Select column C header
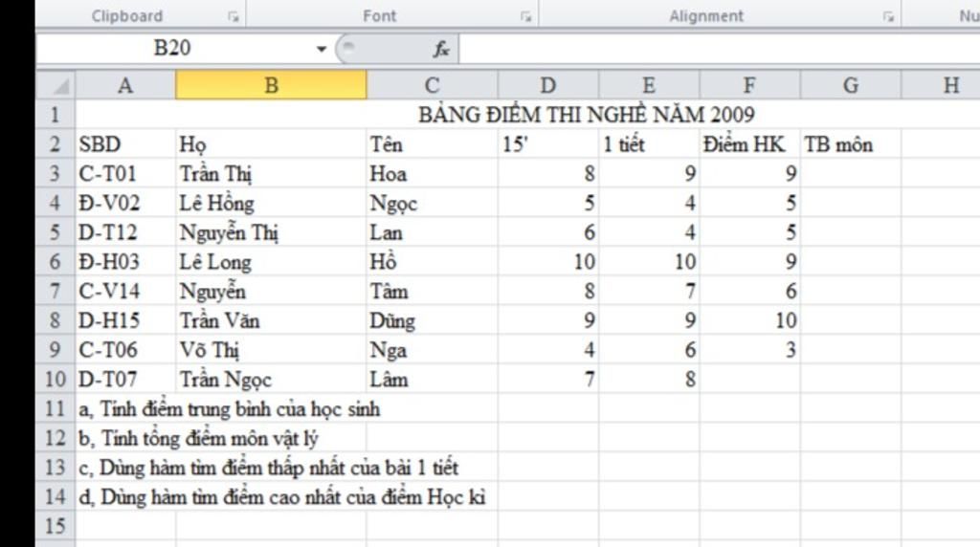Image resolution: width=980 pixels, height=547 pixels. pyautogui.click(x=432, y=85)
